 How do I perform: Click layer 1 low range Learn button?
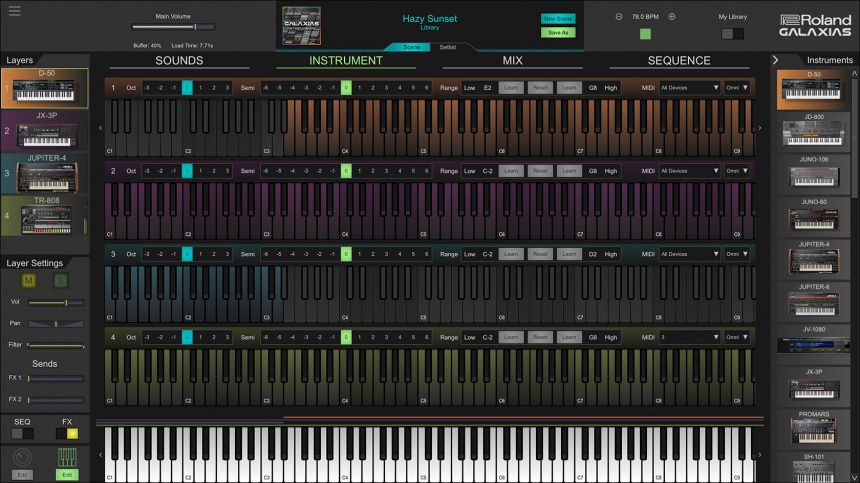511,88
